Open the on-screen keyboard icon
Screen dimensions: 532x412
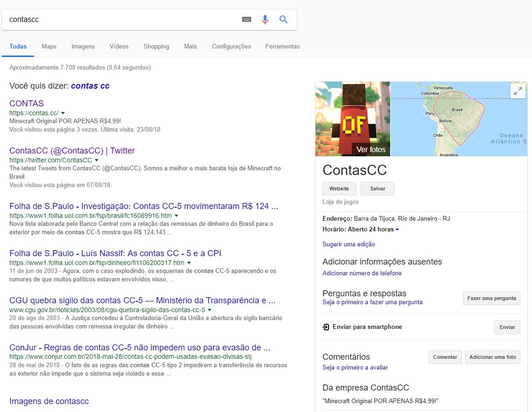click(247, 19)
